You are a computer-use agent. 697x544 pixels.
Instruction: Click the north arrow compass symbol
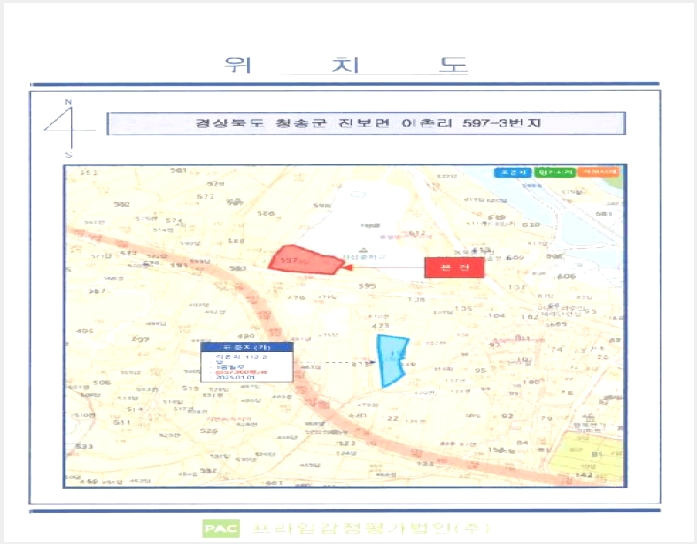pos(68,128)
